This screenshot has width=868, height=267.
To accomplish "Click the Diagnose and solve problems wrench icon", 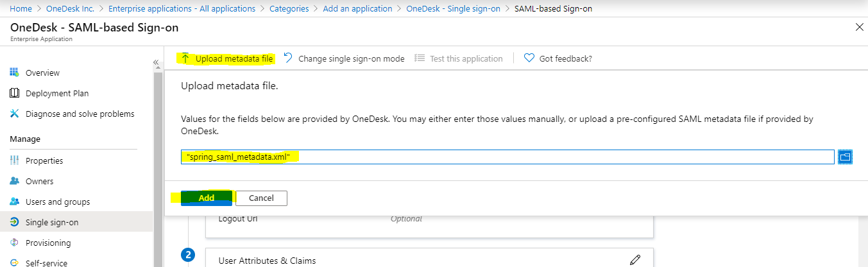I will pos(15,114).
